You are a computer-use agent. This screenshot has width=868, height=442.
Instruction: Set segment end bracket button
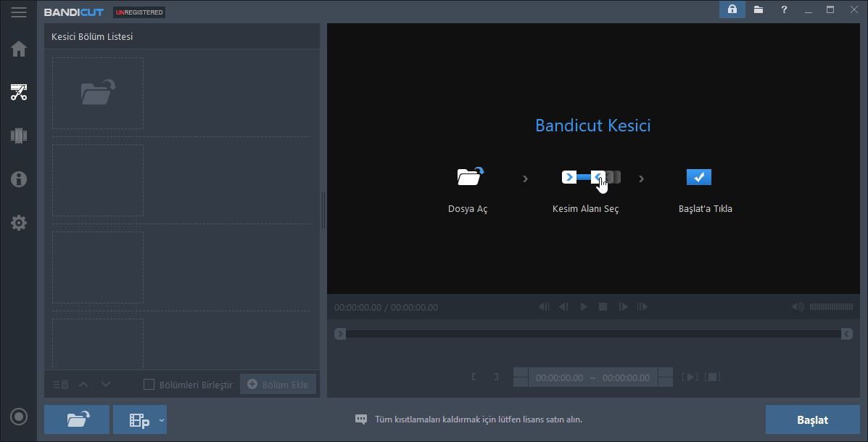(x=496, y=377)
